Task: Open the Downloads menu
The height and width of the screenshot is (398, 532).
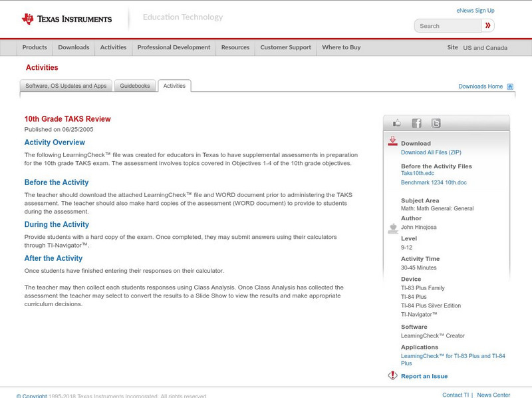Action: click(74, 47)
